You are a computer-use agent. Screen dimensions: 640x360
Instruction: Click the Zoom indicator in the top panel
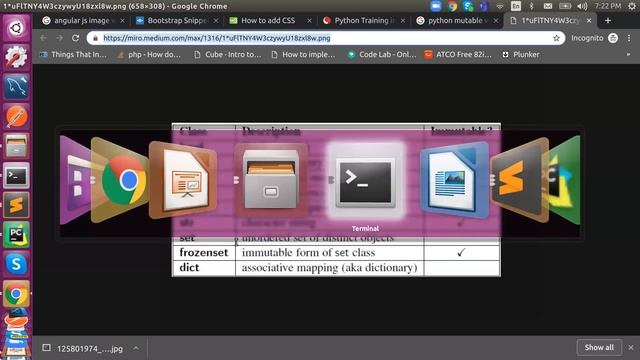(x=436, y=6)
